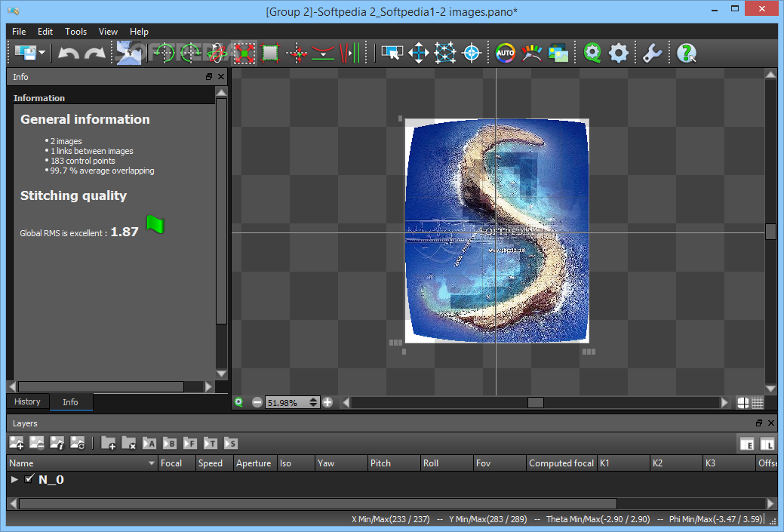Click the red curve horizon straighten icon
Image resolution: width=784 pixels, height=532 pixels.
pos(323,53)
